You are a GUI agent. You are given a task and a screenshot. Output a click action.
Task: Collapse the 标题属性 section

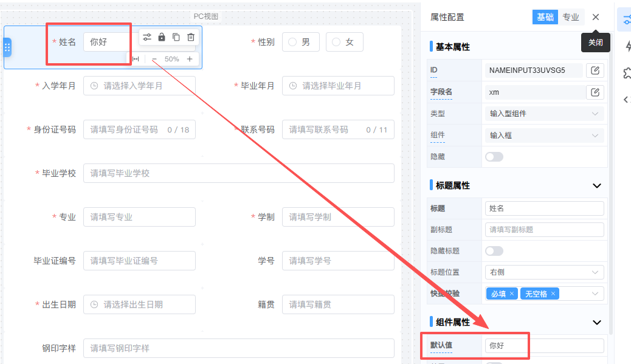[596, 186]
